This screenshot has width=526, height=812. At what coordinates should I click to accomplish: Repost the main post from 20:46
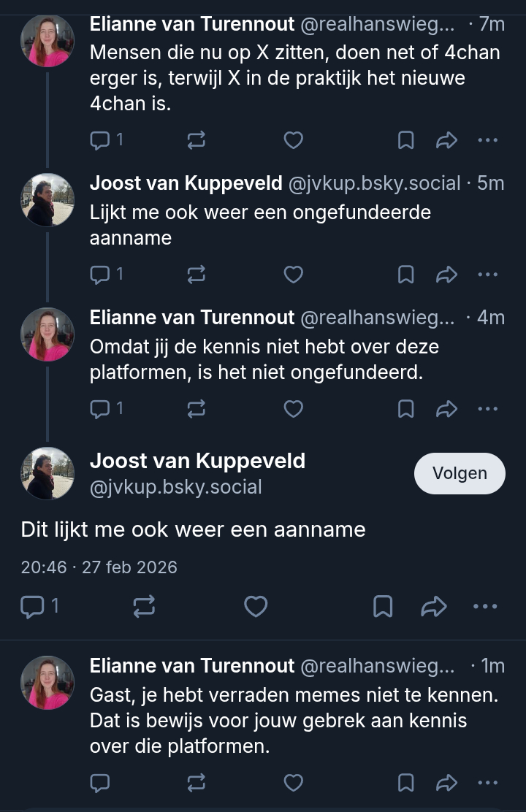pyautogui.click(x=143, y=606)
